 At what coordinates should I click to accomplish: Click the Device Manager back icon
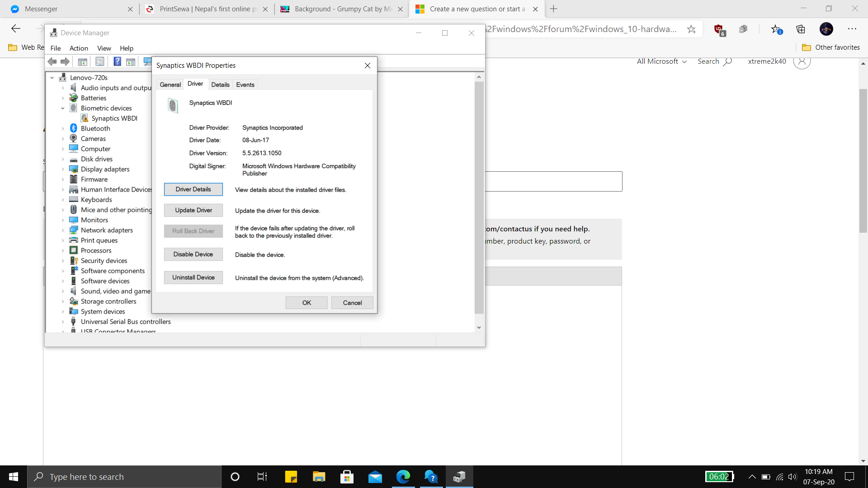[x=52, y=62]
